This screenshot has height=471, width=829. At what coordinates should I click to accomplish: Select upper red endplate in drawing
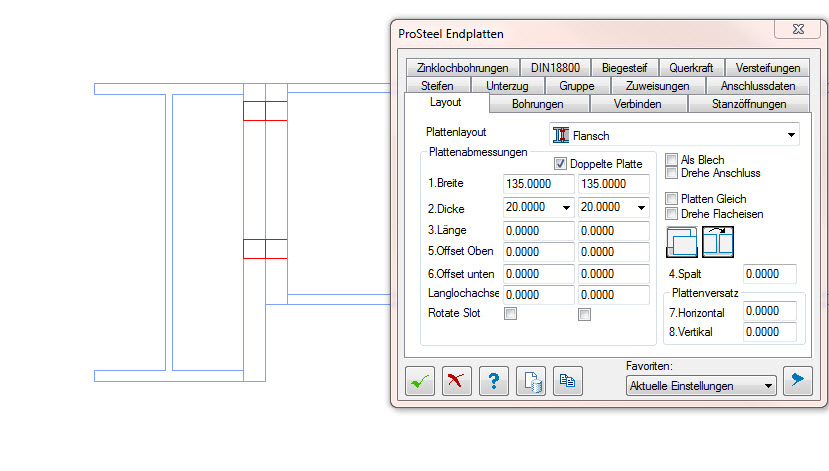[x=265, y=111]
